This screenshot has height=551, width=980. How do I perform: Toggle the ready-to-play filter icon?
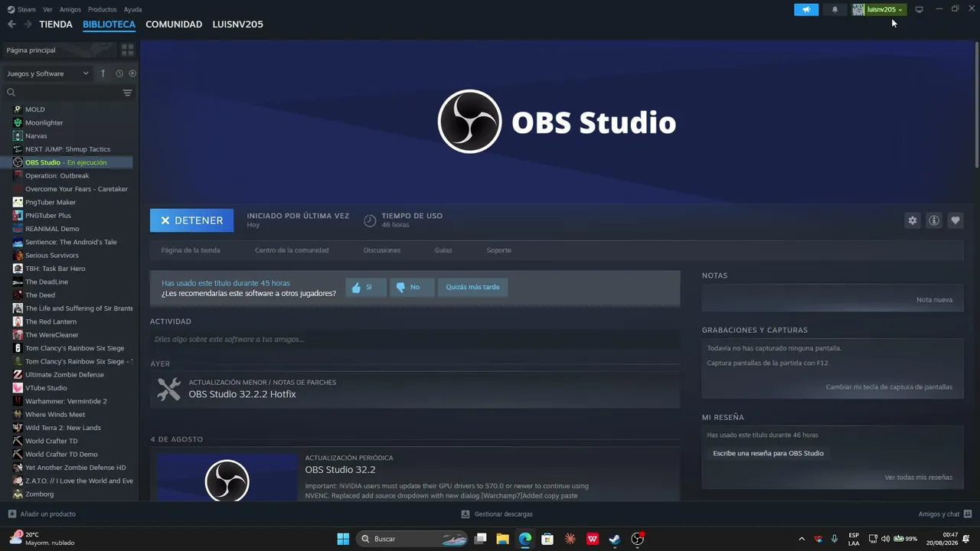tap(132, 73)
